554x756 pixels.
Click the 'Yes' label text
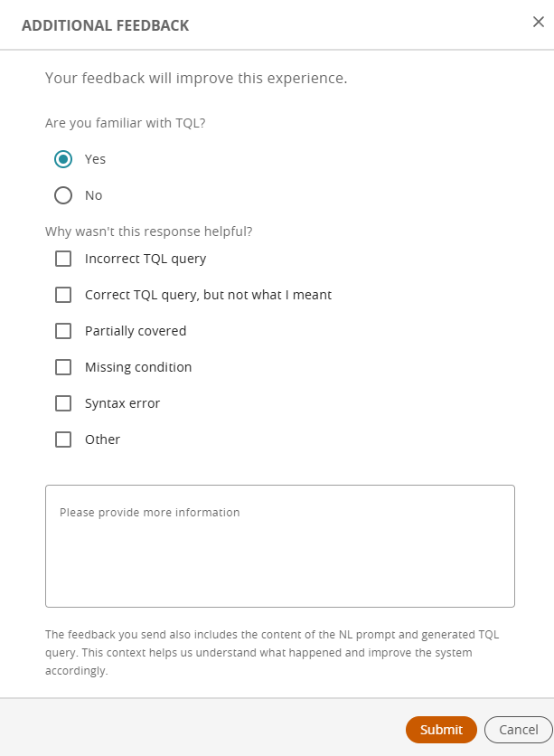(x=95, y=159)
